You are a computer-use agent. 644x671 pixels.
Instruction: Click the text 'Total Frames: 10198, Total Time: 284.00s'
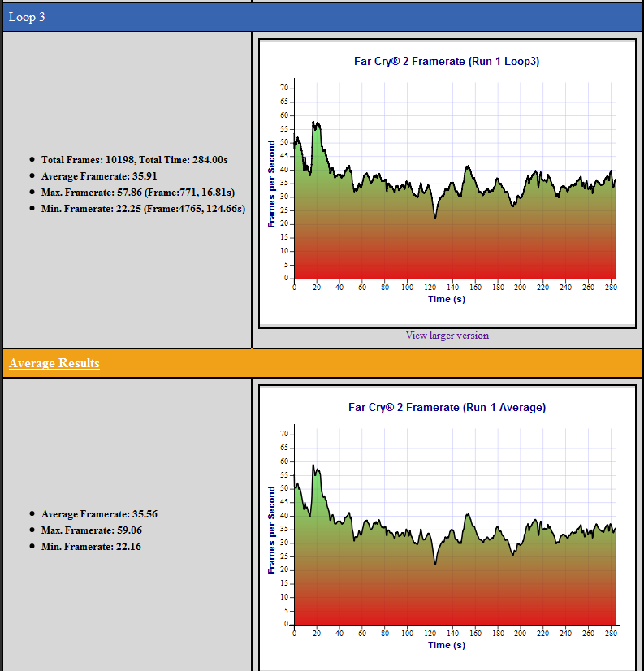pyautogui.click(x=134, y=159)
